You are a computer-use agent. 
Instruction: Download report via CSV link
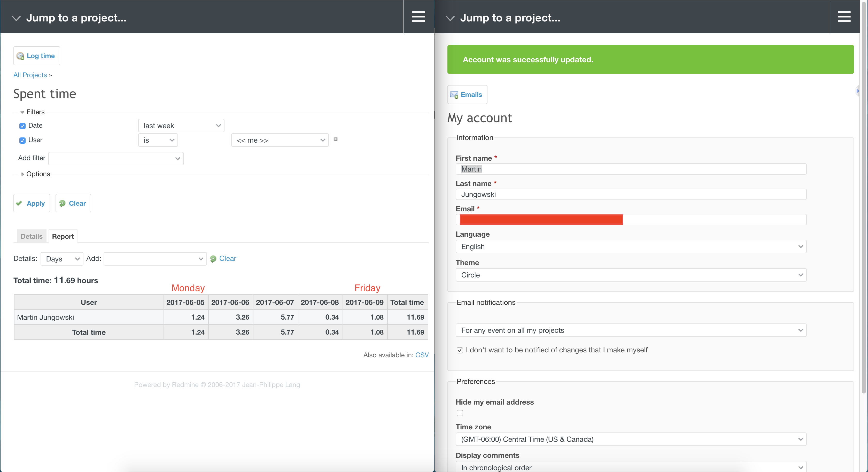[422, 355]
